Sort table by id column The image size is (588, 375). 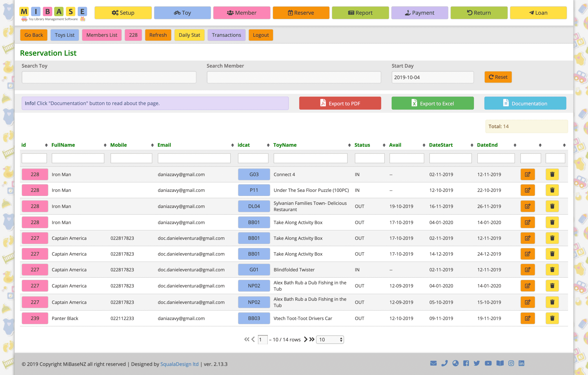(46, 145)
